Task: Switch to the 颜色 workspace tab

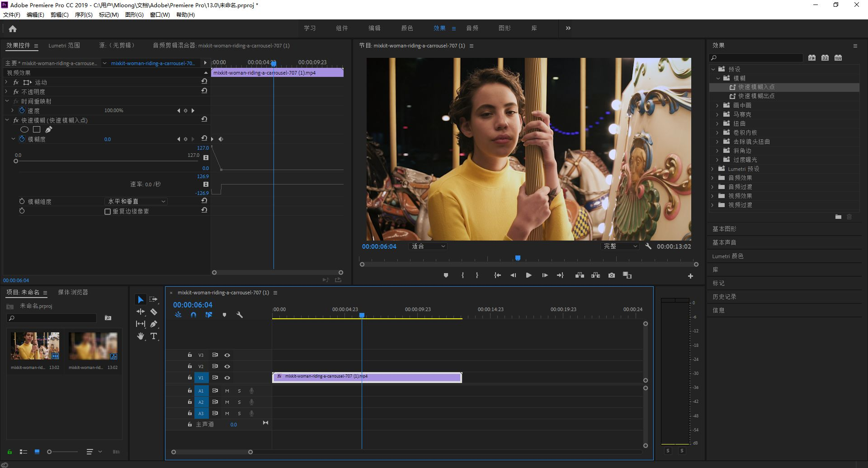Action: 407,28
